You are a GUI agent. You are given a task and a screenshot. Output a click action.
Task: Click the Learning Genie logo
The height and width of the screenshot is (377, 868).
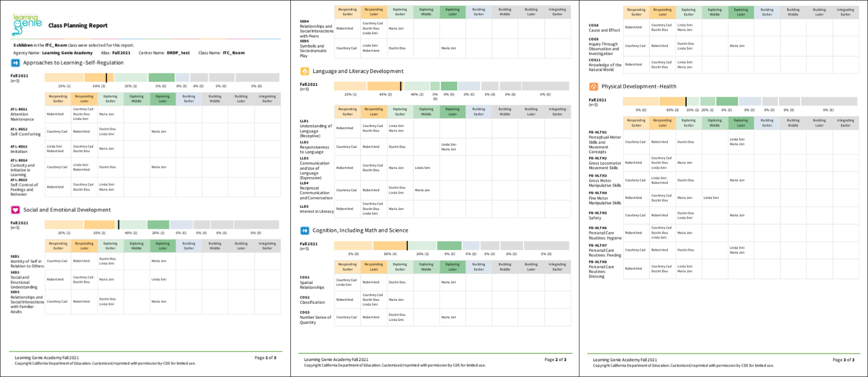(x=27, y=24)
